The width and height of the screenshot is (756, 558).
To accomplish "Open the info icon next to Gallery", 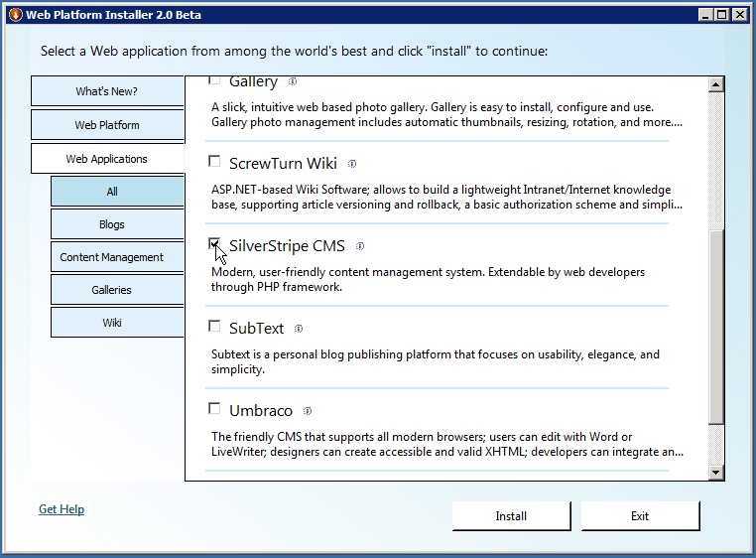I will point(292,81).
